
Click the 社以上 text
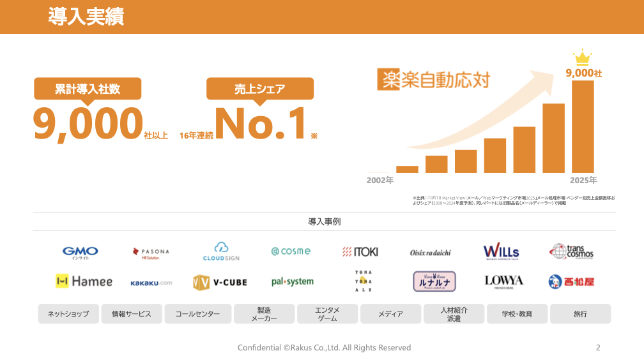[156, 135]
